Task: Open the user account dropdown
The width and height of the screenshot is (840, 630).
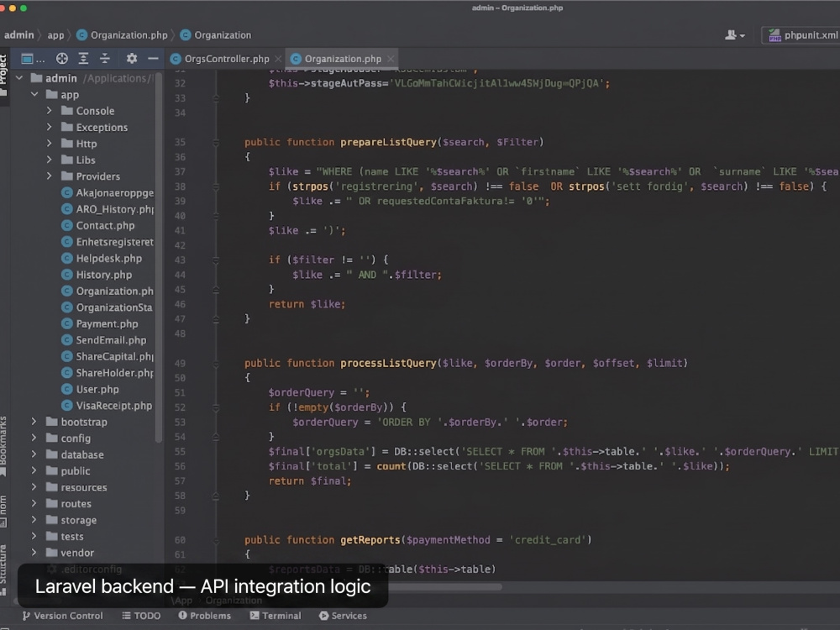Action: [x=735, y=35]
